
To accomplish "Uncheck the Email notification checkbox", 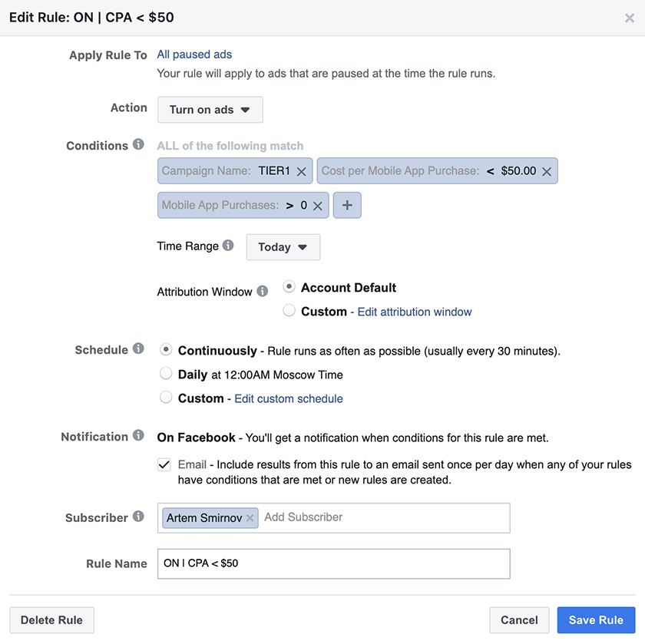I will point(164,464).
